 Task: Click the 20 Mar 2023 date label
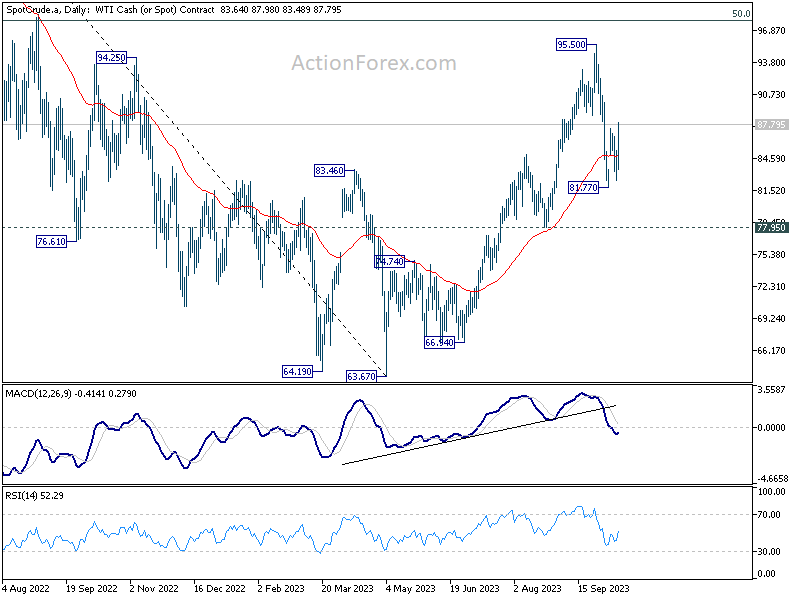tap(347, 588)
